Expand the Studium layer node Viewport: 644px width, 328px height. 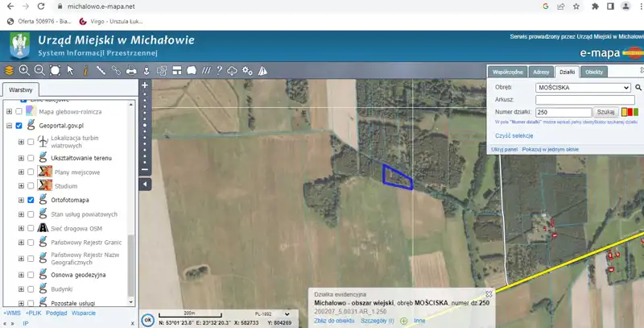pyautogui.click(x=21, y=186)
